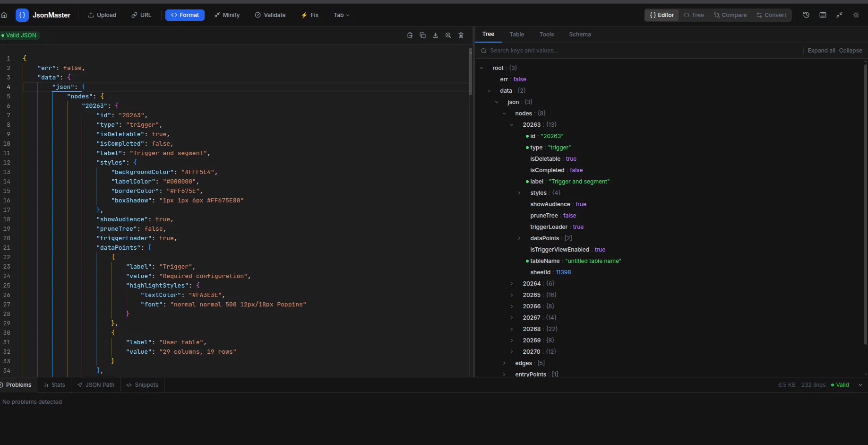Viewport: 868px width, 445px height.
Task: Collapse the nodes tree item
Action: click(x=504, y=113)
